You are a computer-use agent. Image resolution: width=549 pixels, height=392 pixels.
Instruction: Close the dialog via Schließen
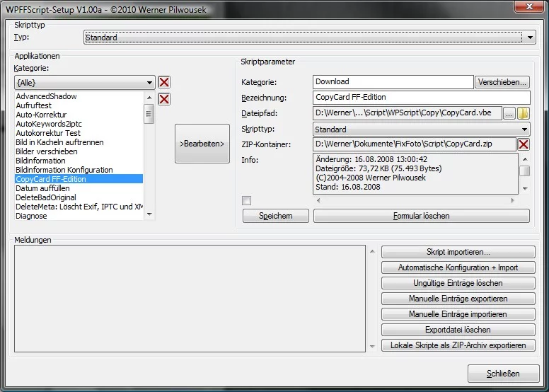[503, 374]
